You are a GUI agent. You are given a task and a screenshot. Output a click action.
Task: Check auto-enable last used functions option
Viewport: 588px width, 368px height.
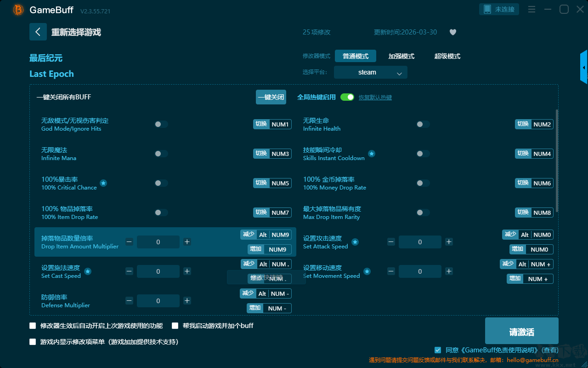coord(33,326)
